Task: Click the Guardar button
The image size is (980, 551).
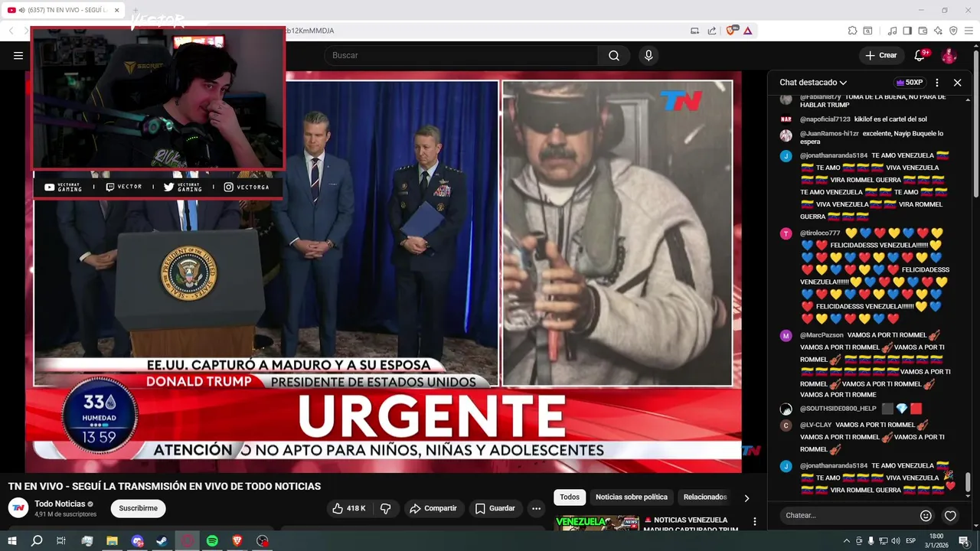Action: click(x=495, y=508)
